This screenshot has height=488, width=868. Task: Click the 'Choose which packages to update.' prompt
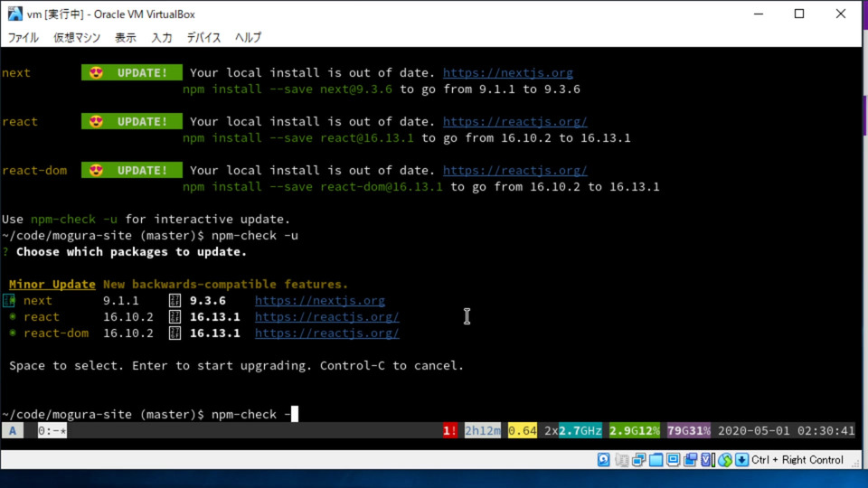coord(132,252)
